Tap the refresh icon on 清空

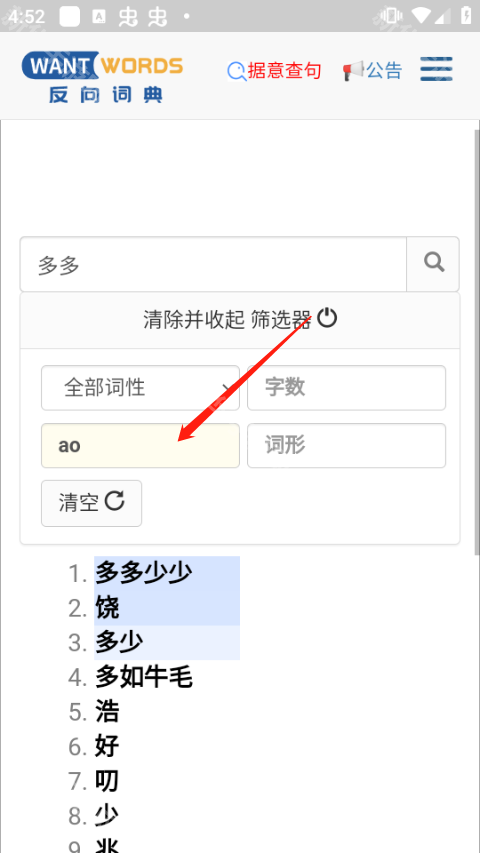click(114, 500)
